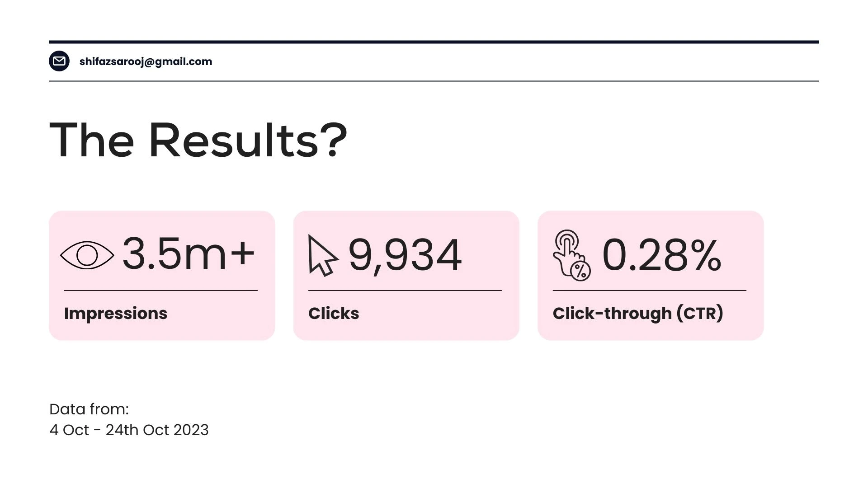Click the 9,934 clicks number
The height and width of the screenshot is (488, 868).
pos(405,255)
